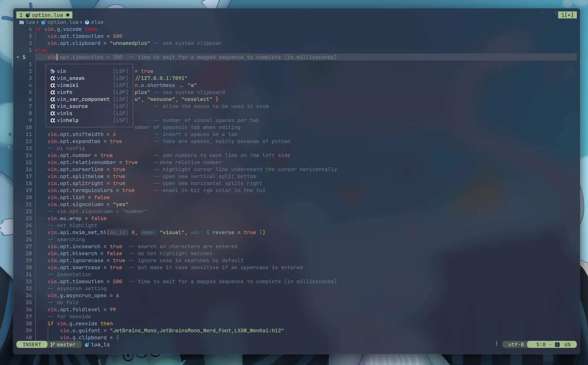Click the lua icon beside option.lua breadcrumb
Viewport: 588px width, 365px height.
coord(43,22)
